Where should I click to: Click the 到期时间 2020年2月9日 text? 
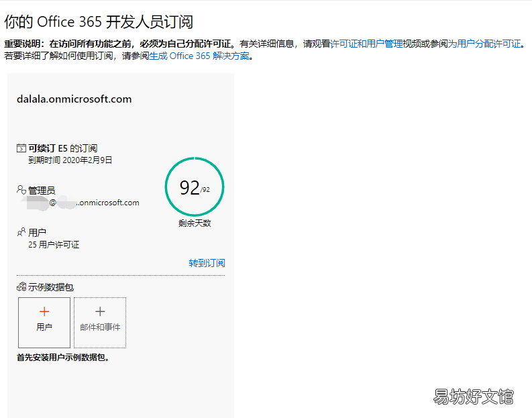point(70,160)
